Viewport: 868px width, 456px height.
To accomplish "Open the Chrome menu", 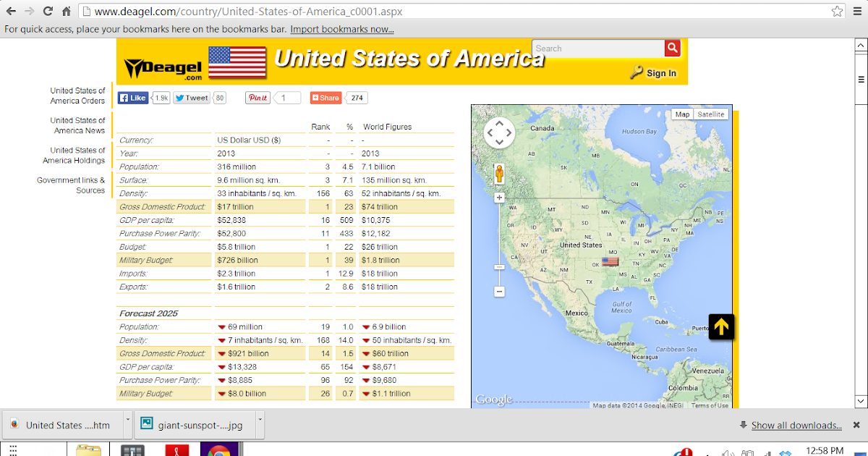I will 858,12.
